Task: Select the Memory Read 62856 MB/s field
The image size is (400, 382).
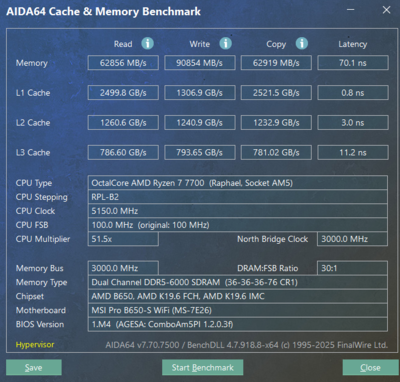Action: click(x=123, y=63)
